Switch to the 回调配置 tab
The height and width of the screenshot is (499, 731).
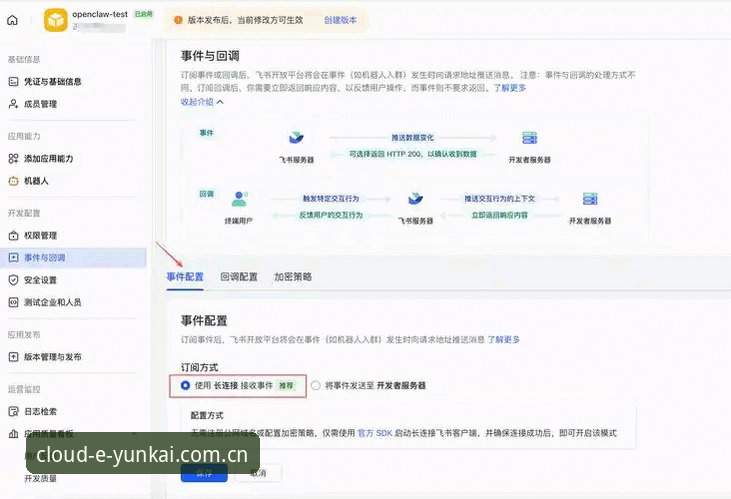[239, 277]
